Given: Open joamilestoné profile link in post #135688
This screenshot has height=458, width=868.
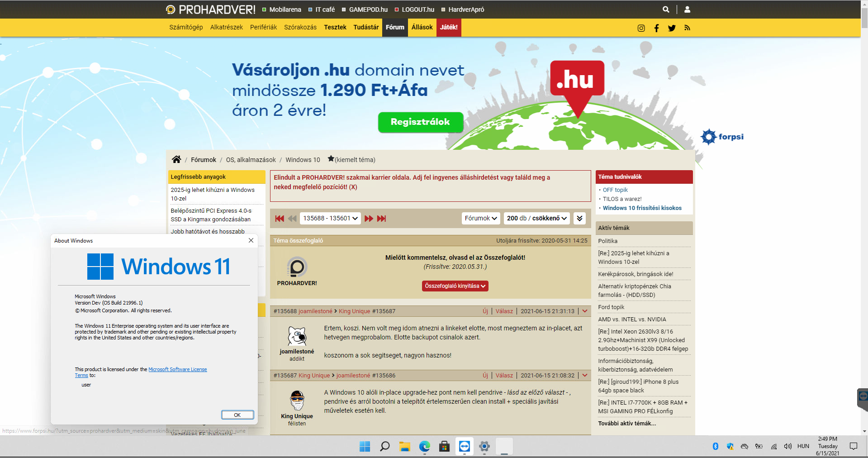Looking at the screenshot, I should (x=315, y=311).
